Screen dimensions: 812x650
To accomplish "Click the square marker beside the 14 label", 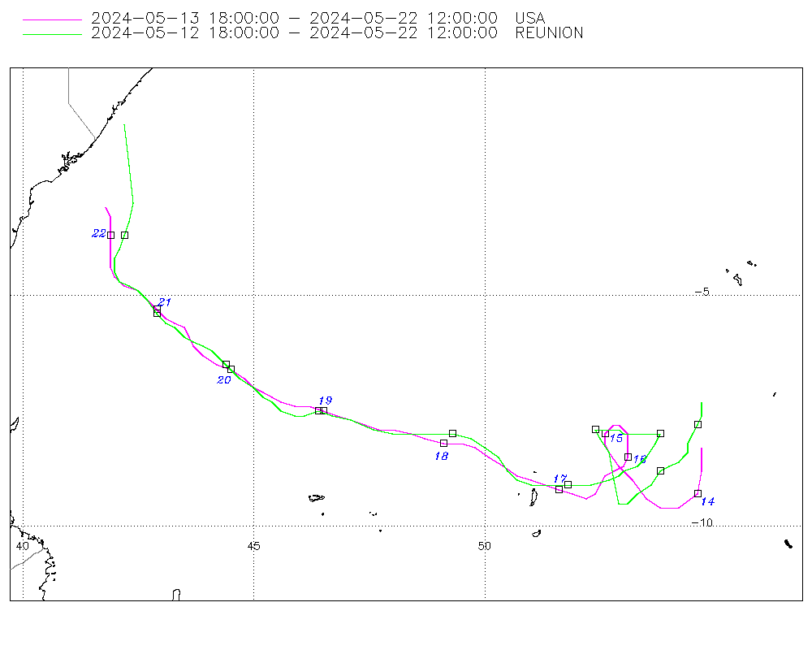I will 698,493.
